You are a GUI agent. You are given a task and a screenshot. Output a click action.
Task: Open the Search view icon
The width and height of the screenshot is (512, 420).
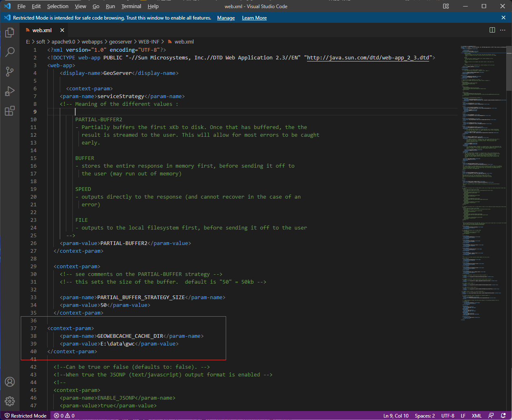pyautogui.click(x=10, y=52)
